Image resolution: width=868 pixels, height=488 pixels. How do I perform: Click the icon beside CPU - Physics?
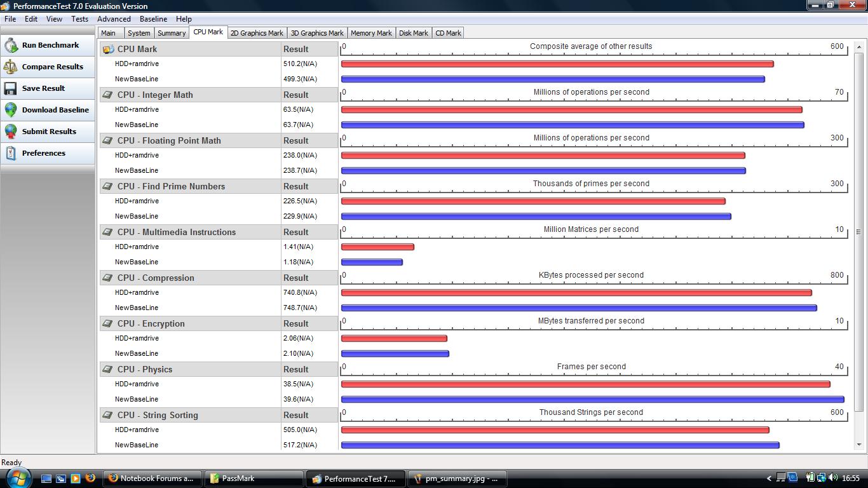(x=108, y=369)
